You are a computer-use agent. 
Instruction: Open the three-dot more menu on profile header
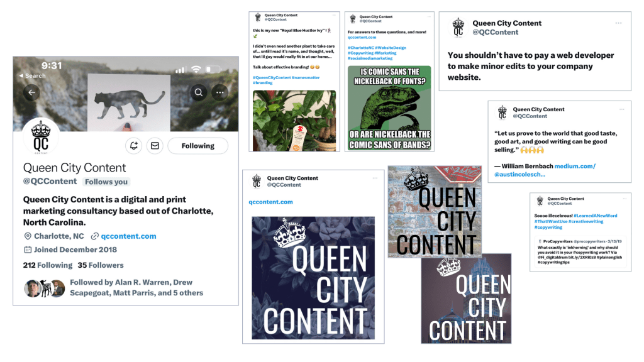pos(219,92)
